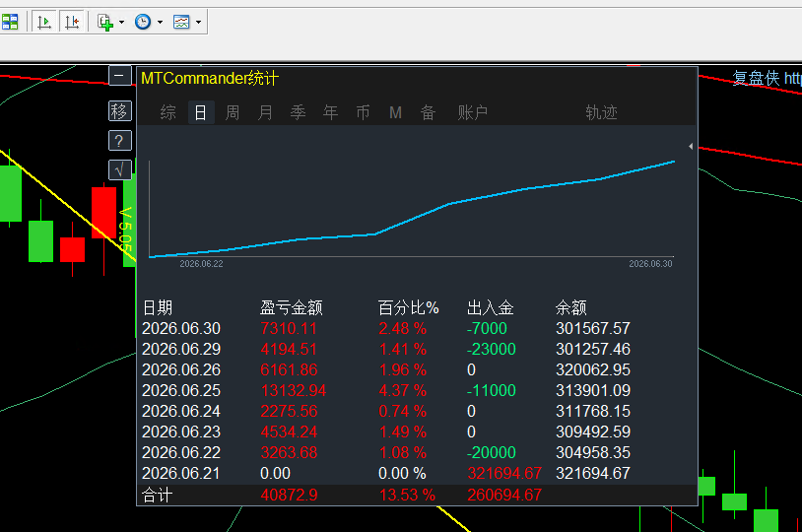The image size is (802, 532).
Task: Open the 备 notes tab
Action: click(429, 112)
